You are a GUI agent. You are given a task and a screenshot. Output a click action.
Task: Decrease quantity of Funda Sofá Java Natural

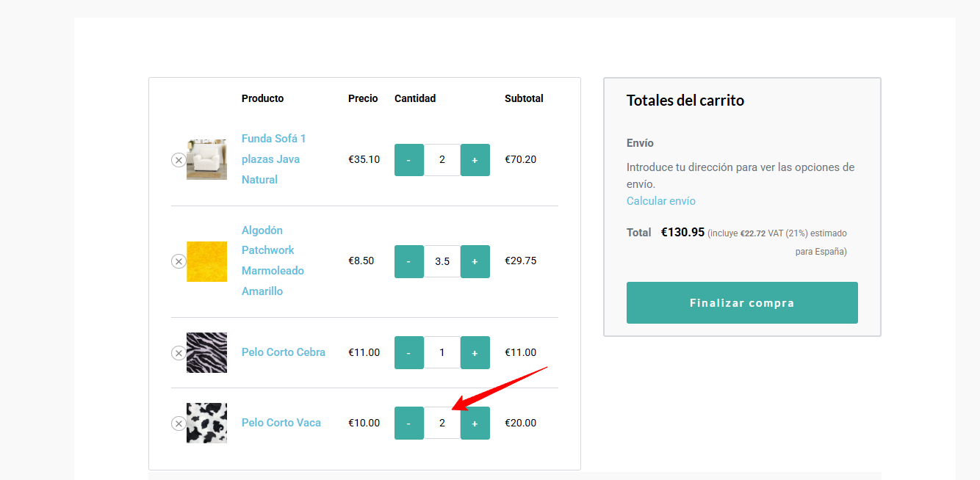pyautogui.click(x=409, y=160)
